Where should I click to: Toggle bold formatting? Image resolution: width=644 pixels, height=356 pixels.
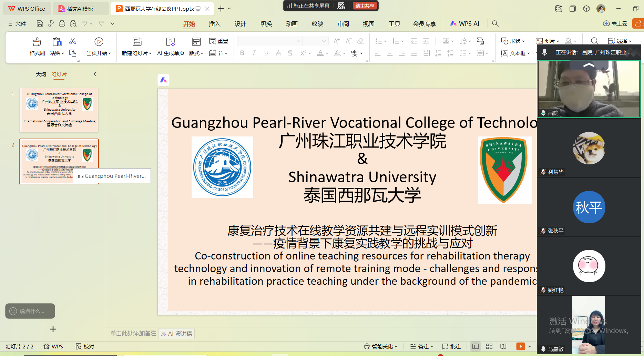[242, 53]
